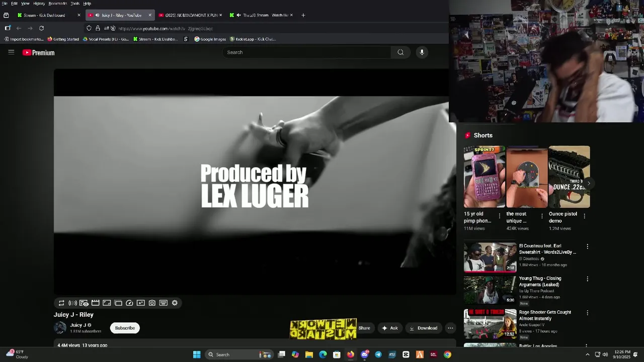The width and height of the screenshot is (644, 362).
Task: Open keyboard shortcuts icon below video
Action: coord(163,303)
